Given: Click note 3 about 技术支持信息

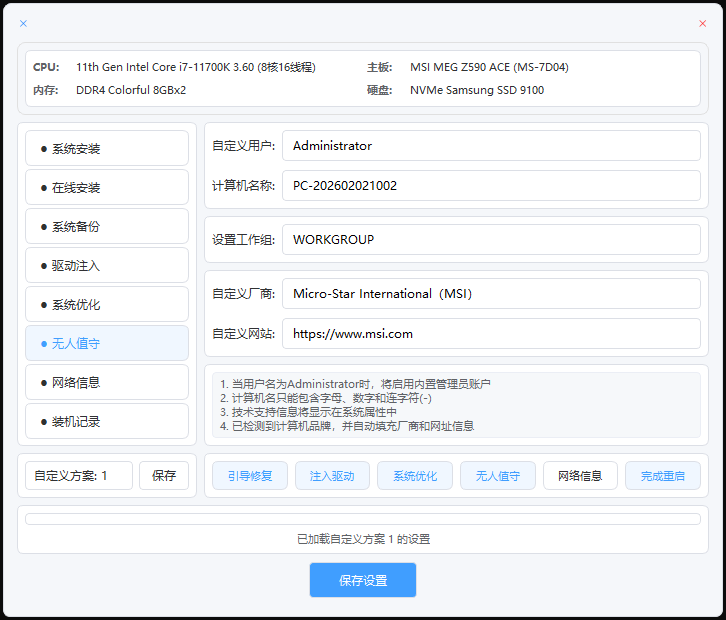Looking at the screenshot, I should pos(308,412).
